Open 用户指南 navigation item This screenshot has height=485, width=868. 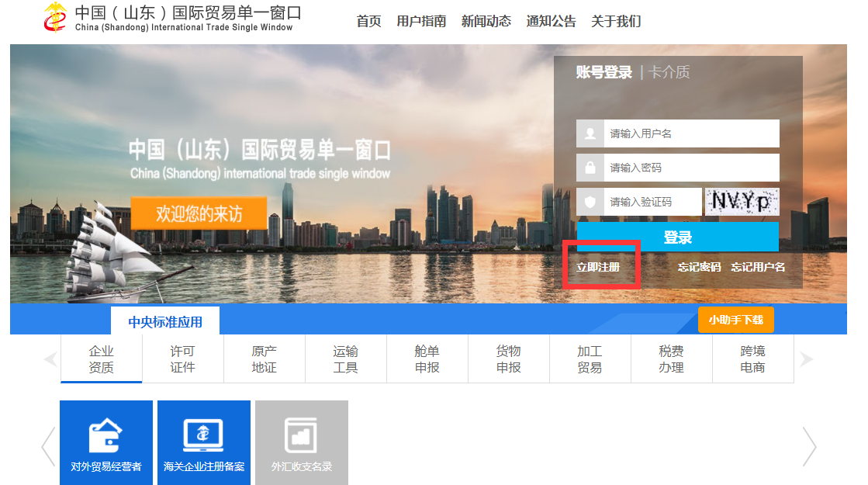click(421, 22)
